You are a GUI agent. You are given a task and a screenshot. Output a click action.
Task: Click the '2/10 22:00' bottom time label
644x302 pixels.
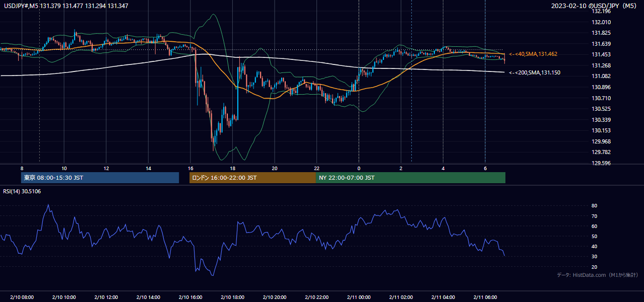click(316, 297)
